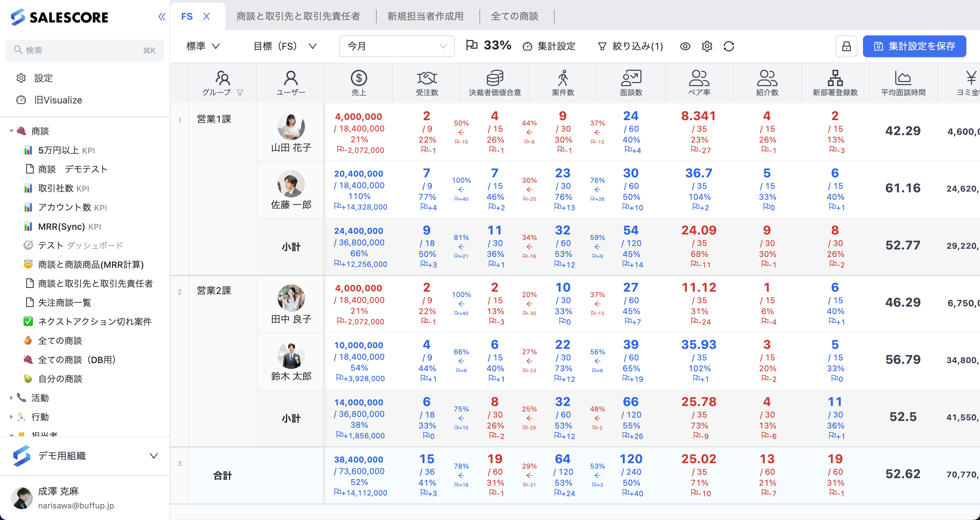Open 集計設定 aggregation settings
The image size is (980, 520).
(549, 46)
